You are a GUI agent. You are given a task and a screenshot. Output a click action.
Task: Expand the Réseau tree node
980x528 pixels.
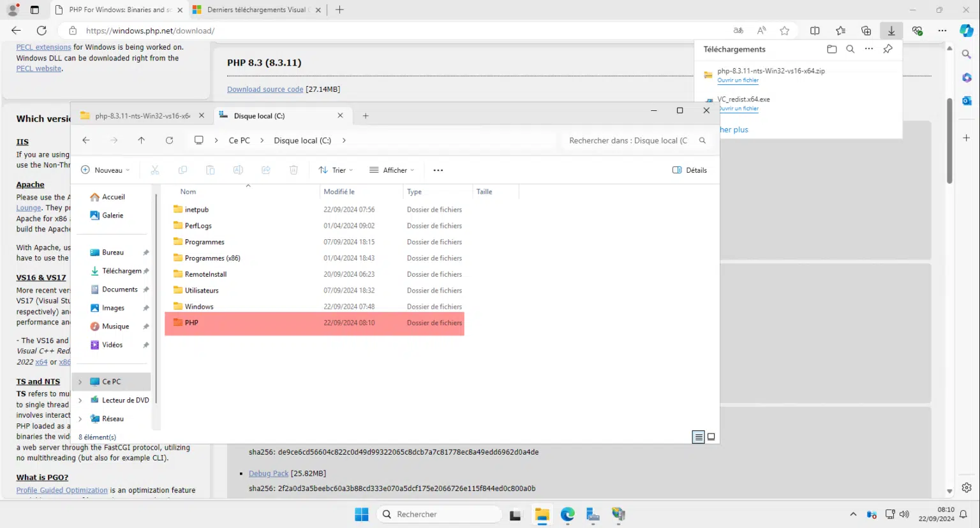coord(80,419)
